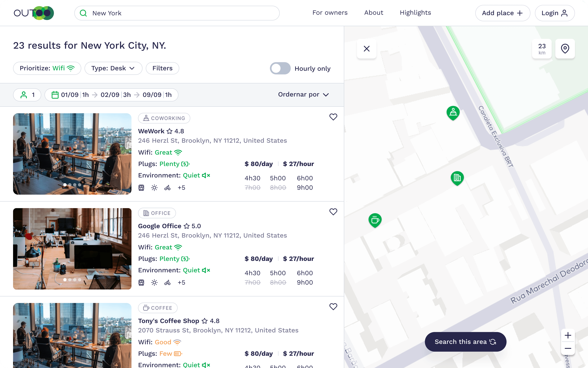
Task: Click the Login button
Action: [555, 13]
